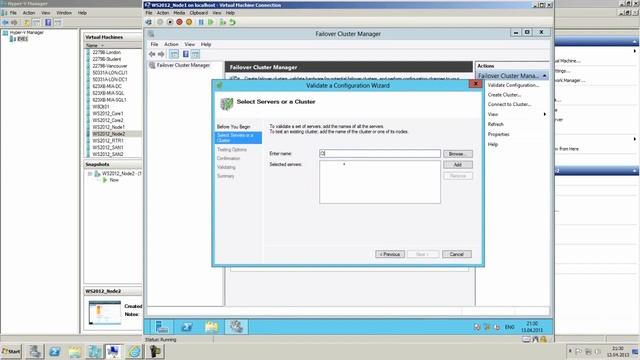The image size is (640, 360).
Task: Click inside the Selected servers list box
Action: [380, 182]
